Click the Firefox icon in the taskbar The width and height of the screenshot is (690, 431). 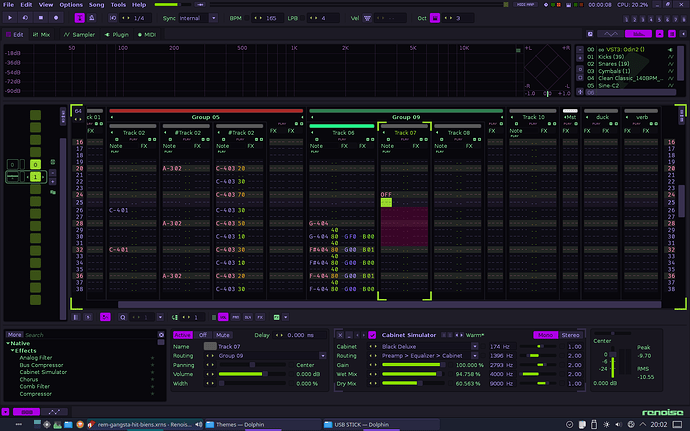pos(80,424)
